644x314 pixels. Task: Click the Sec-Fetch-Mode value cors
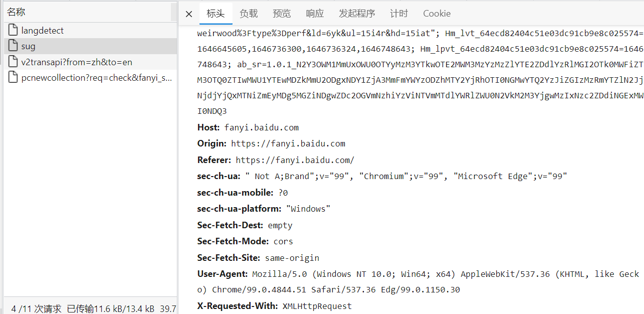(x=283, y=241)
